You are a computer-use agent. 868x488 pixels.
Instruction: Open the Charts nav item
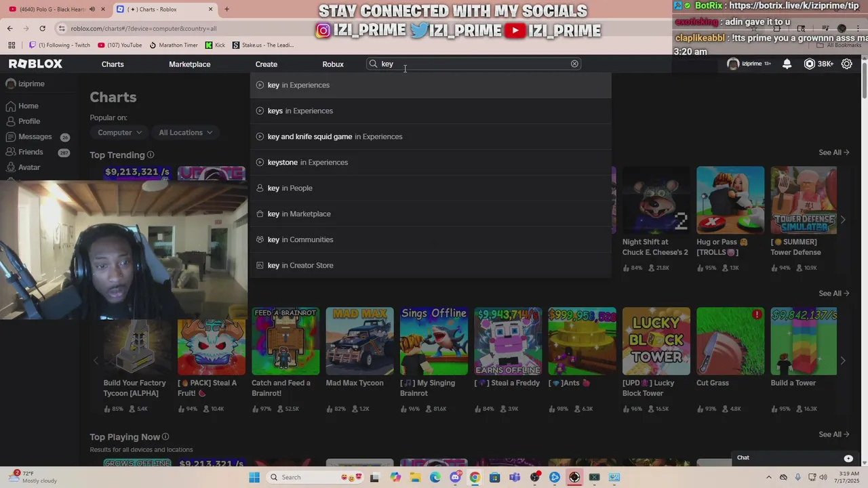(x=113, y=64)
